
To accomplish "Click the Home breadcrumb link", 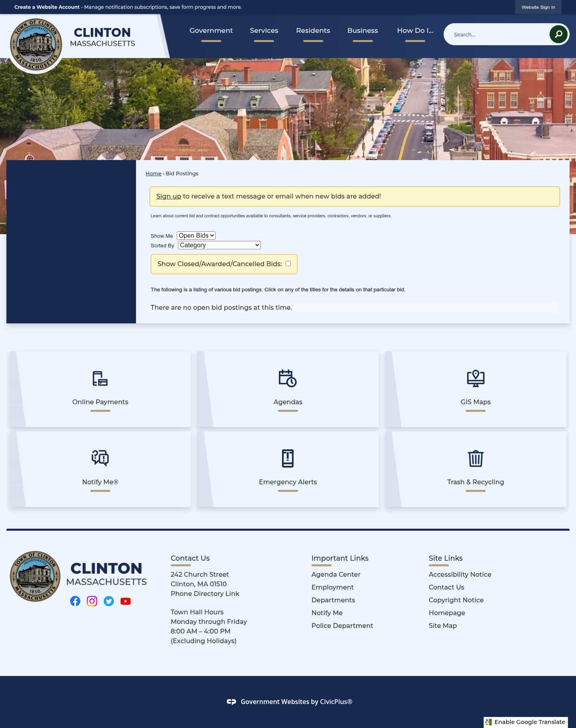I will click(153, 173).
